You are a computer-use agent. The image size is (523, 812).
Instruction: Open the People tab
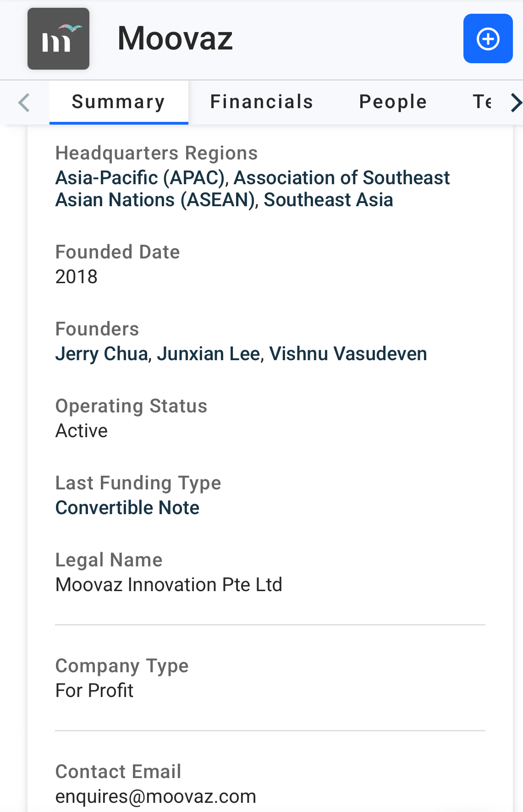[393, 102]
